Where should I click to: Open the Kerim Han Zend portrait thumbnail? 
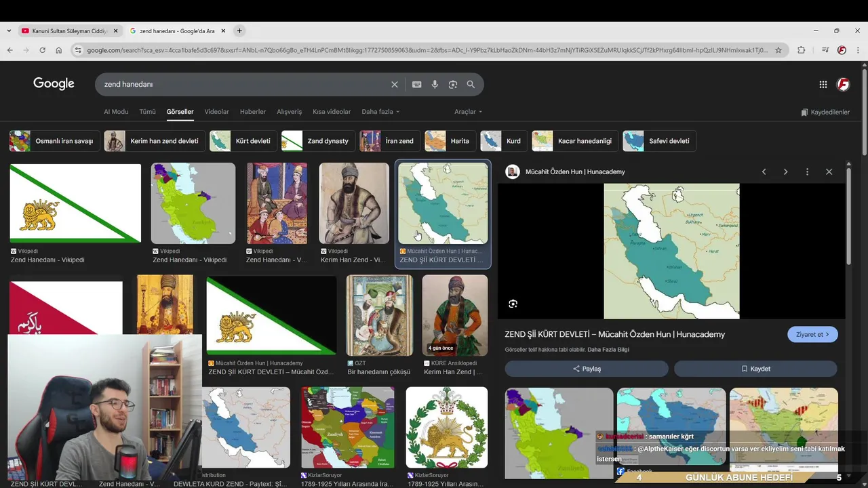[x=354, y=203]
